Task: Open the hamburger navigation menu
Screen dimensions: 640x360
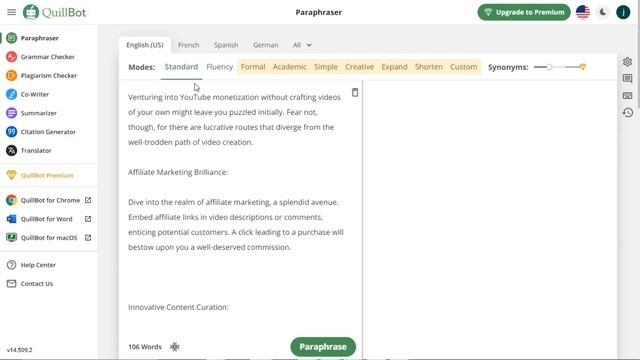Action: point(11,12)
